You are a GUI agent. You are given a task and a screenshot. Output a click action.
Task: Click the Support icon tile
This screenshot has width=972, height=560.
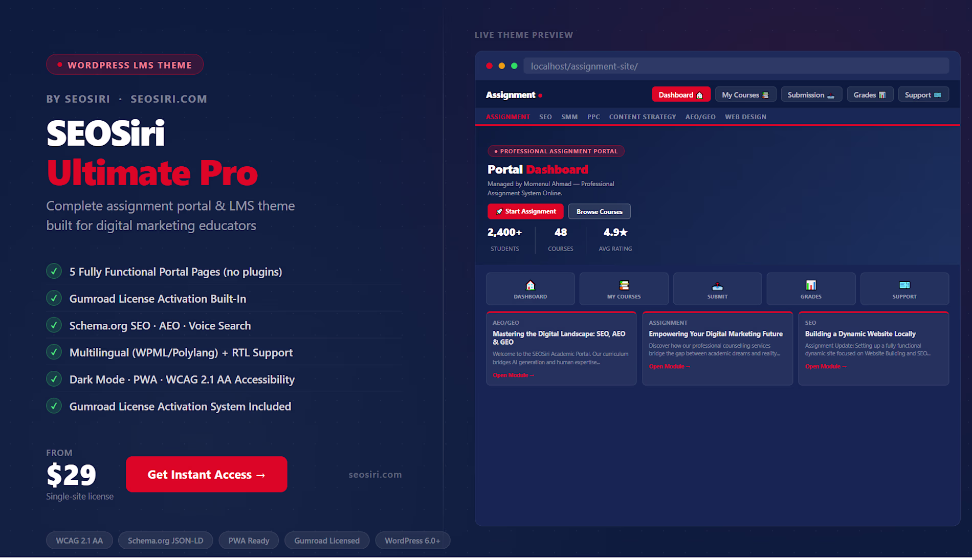pos(904,289)
